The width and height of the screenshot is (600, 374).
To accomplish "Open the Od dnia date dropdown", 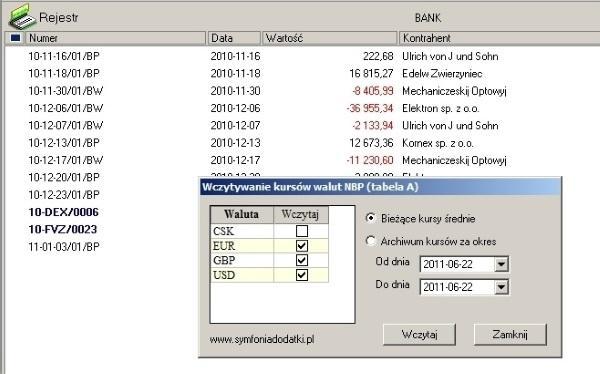I will tap(501, 264).
